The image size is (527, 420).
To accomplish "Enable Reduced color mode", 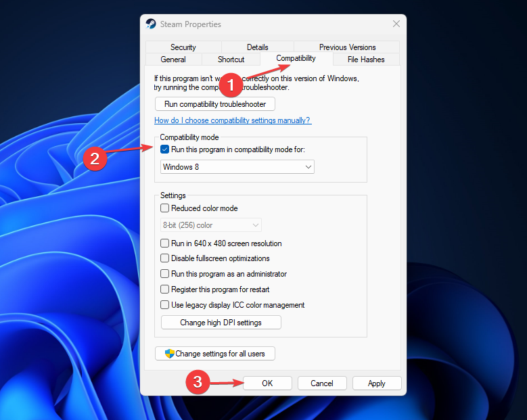I will 164,208.
